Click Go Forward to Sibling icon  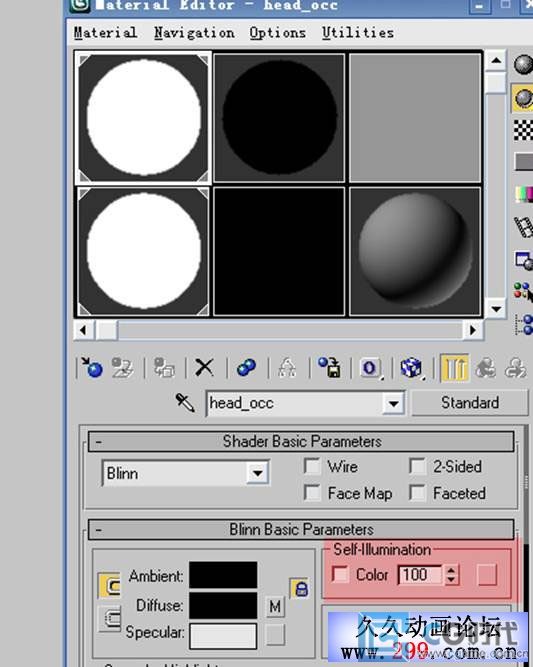tap(515, 368)
